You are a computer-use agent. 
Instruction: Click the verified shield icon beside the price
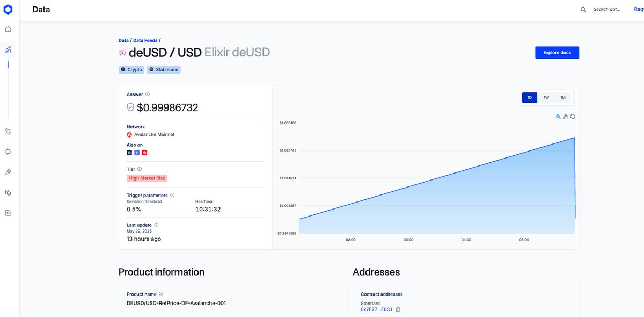[x=130, y=107]
